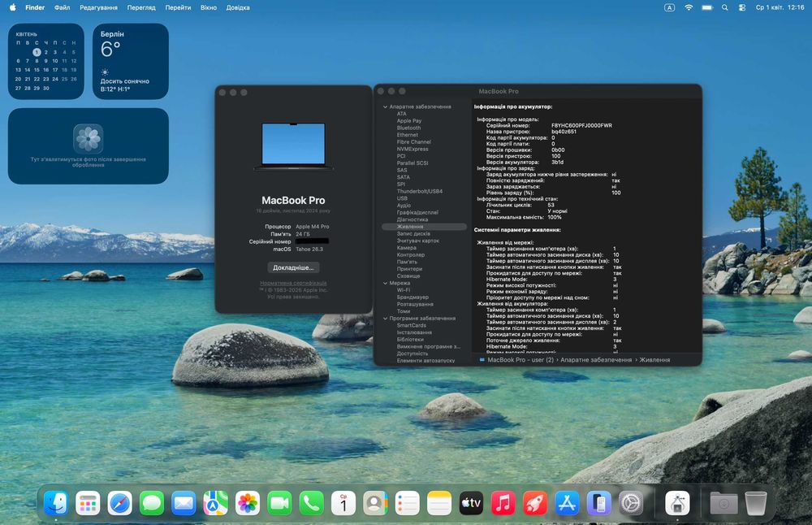The image size is (812, 525).
Task: Select Графіка/дисплеї in the sidebar
Action: [x=417, y=212]
